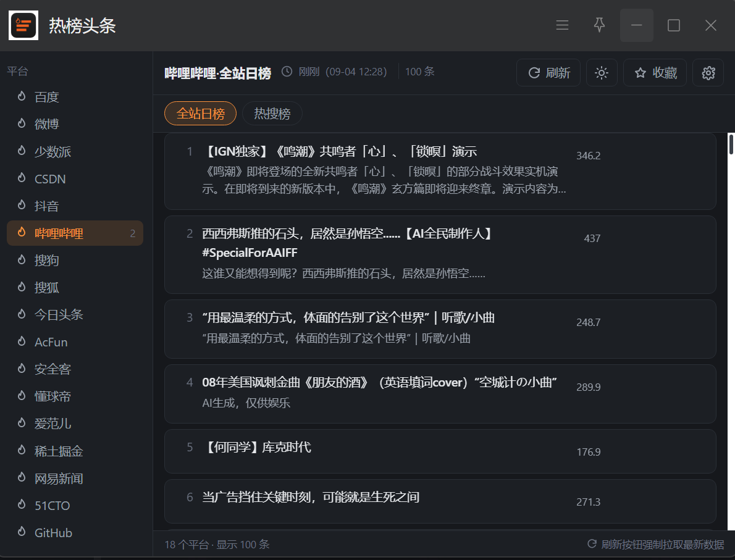Pin the window with the pushpin icon
Image resolution: width=735 pixels, height=560 pixels.
pyautogui.click(x=599, y=25)
